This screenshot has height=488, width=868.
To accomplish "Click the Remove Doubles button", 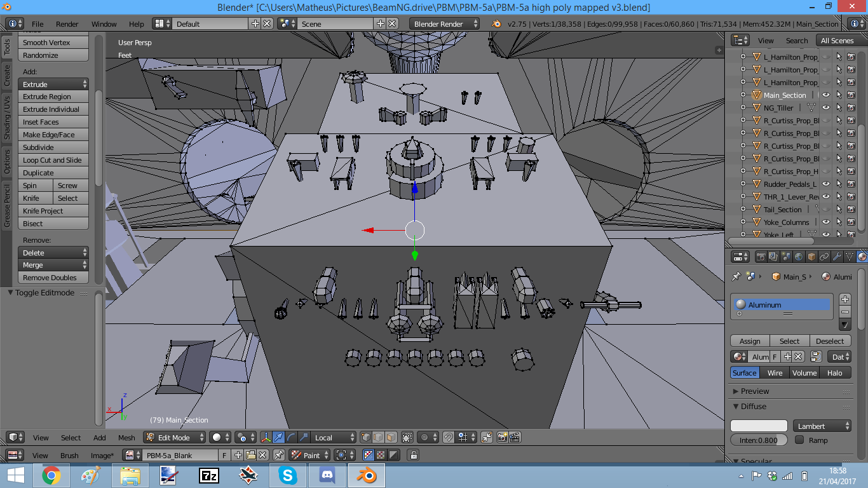I will pos(53,278).
